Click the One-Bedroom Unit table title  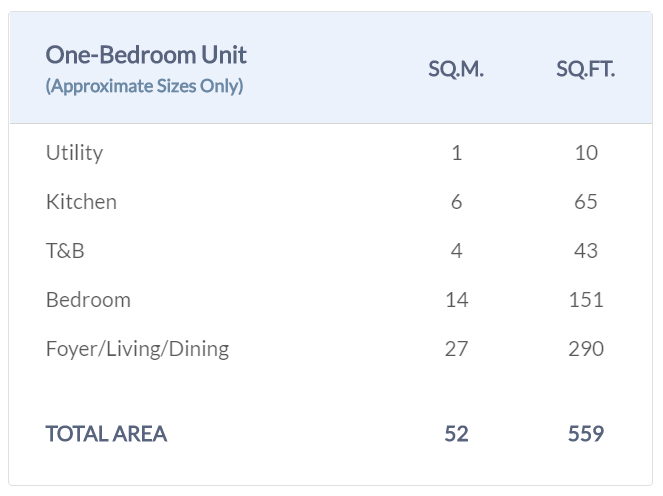tap(146, 55)
